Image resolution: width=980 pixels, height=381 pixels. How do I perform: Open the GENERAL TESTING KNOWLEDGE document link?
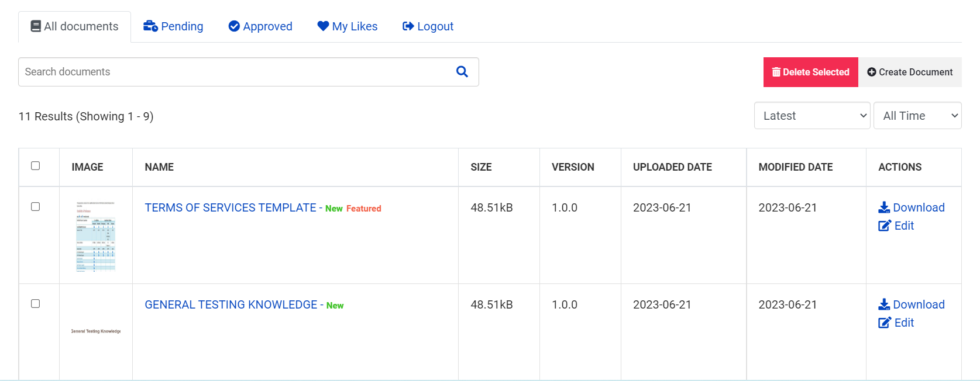[231, 305]
